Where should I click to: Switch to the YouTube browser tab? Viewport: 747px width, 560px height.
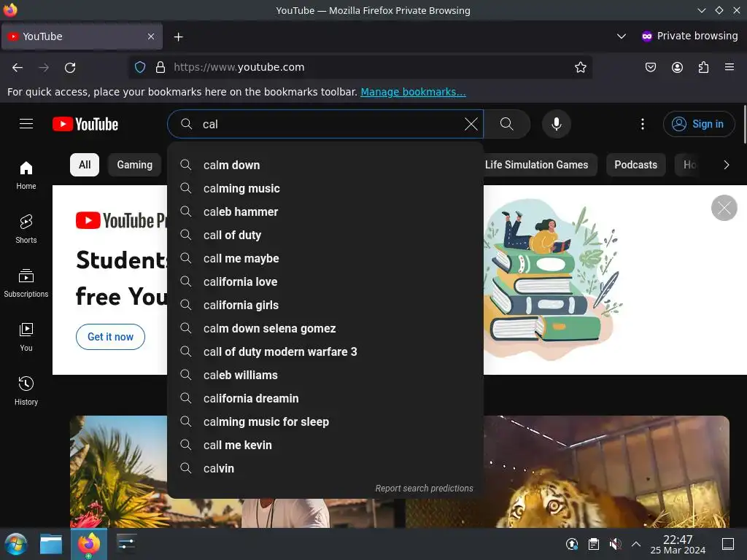(82, 36)
